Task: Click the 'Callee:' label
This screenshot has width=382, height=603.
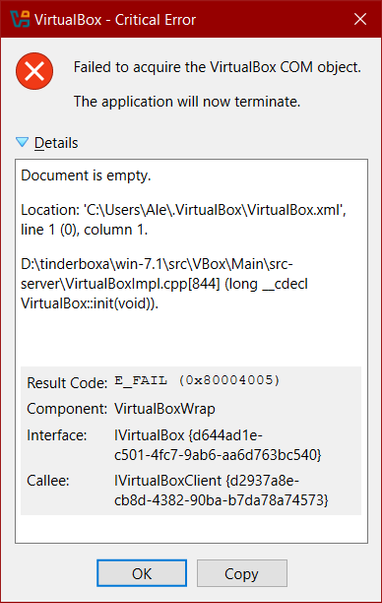Action: click(48, 481)
